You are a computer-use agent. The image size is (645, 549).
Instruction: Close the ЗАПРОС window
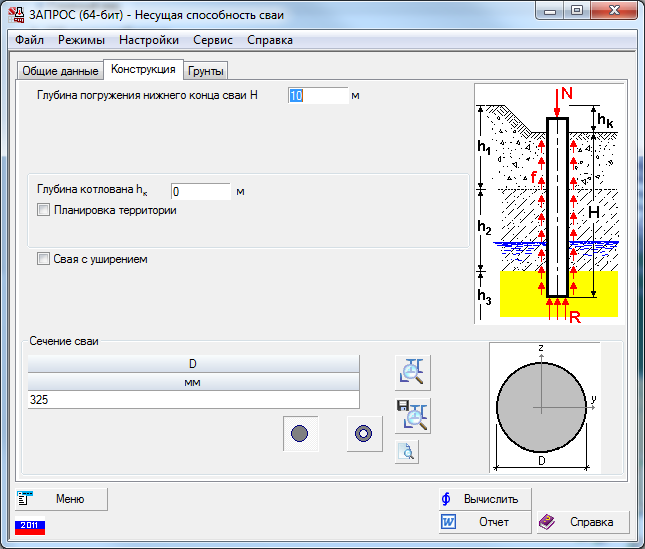[x=614, y=11]
